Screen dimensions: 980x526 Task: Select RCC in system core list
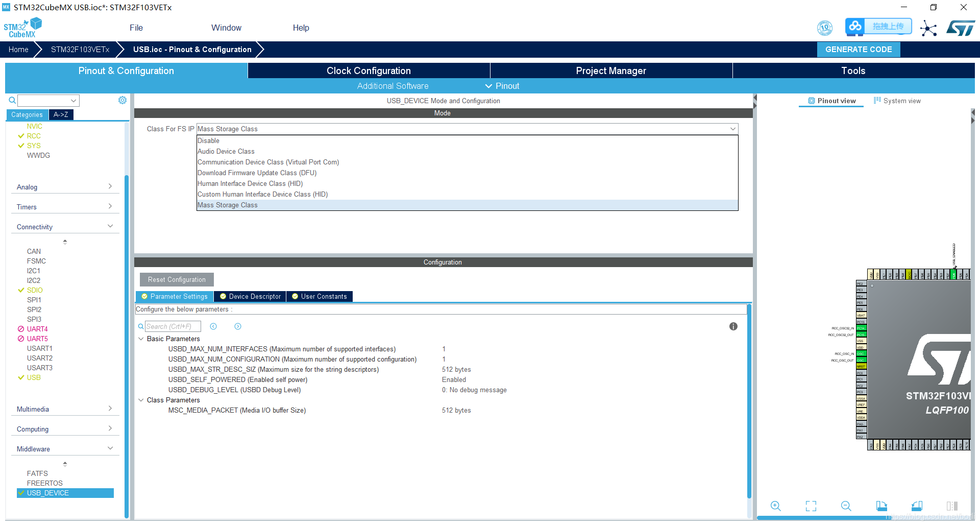coord(34,136)
